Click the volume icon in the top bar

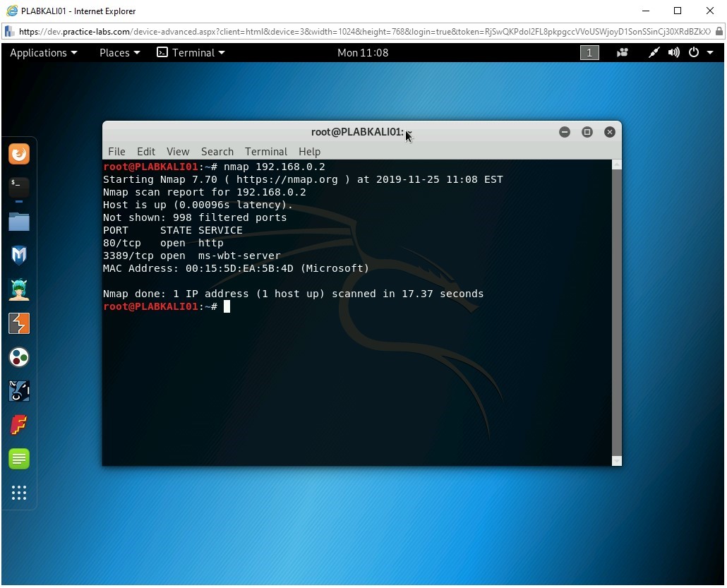[x=673, y=52]
